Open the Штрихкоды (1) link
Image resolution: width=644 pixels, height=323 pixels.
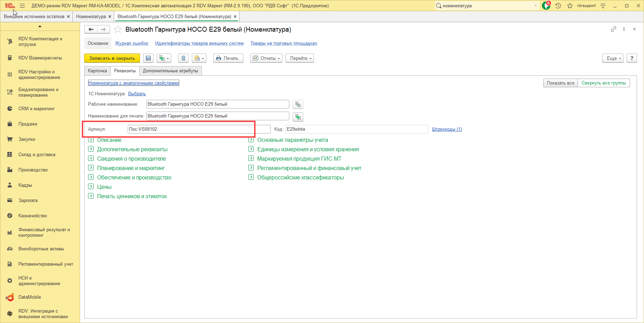[x=447, y=129]
